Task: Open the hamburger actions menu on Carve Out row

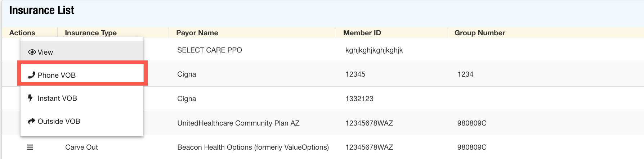Action: [x=30, y=147]
